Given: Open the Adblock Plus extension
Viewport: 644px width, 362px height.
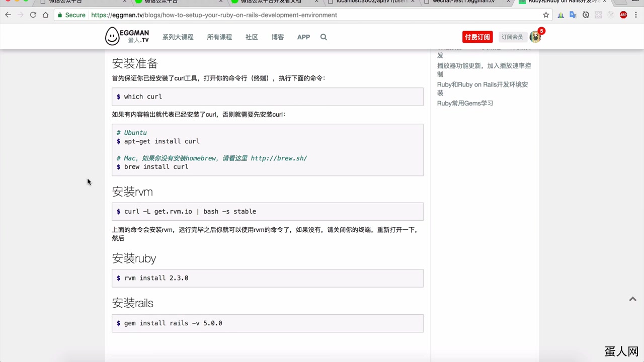Looking at the screenshot, I should coord(623,15).
